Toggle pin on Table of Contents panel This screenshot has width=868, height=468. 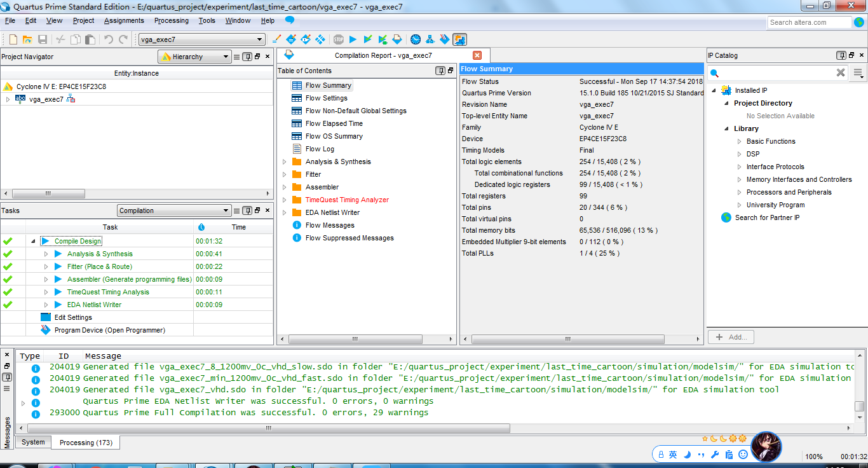click(x=440, y=71)
